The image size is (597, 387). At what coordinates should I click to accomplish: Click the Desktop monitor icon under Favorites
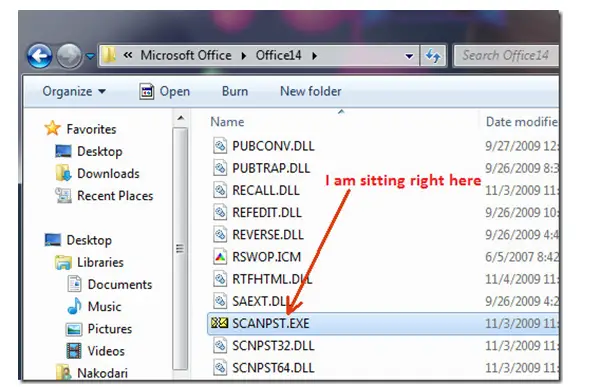pos(63,151)
